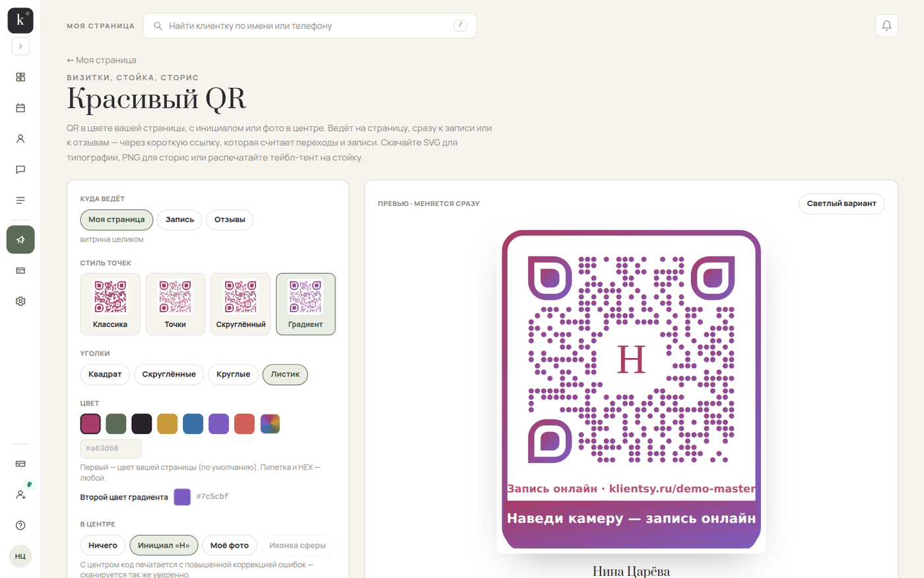Click the slash shortcut hint in search

tap(460, 26)
